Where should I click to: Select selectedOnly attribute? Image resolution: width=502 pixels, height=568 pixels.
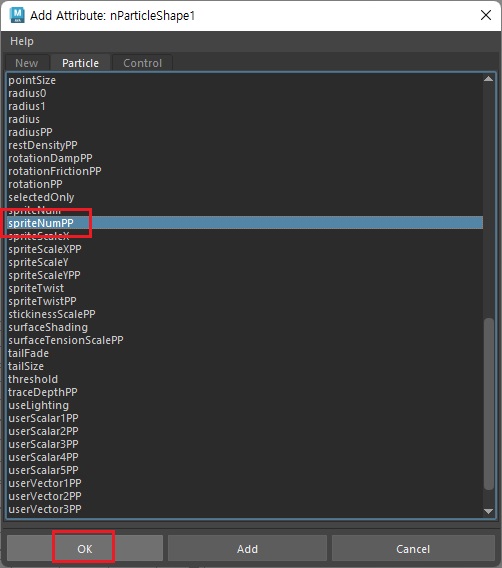click(245, 197)
